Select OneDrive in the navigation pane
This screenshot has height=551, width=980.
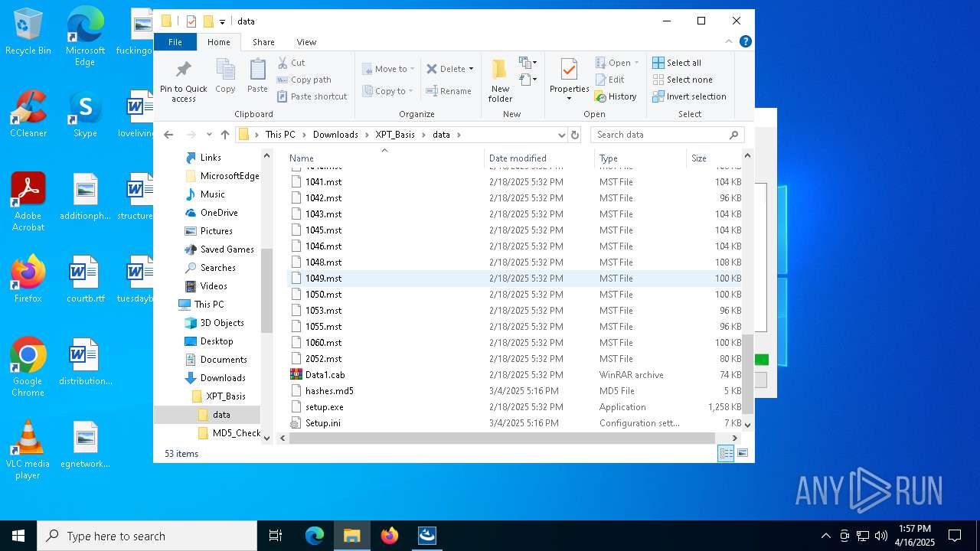(219, 213)
